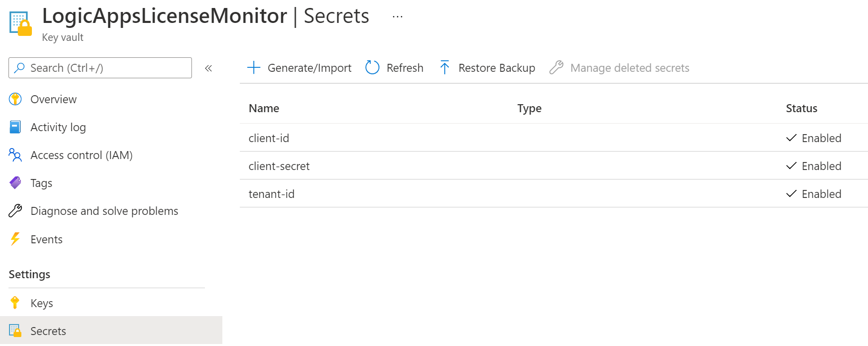Sort by the Name column header

tap(264, 108)
